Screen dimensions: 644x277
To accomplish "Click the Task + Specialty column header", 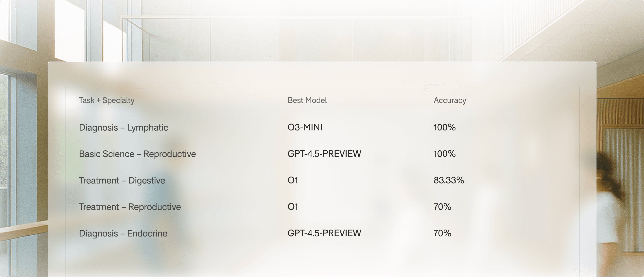I will coord(106,100).
